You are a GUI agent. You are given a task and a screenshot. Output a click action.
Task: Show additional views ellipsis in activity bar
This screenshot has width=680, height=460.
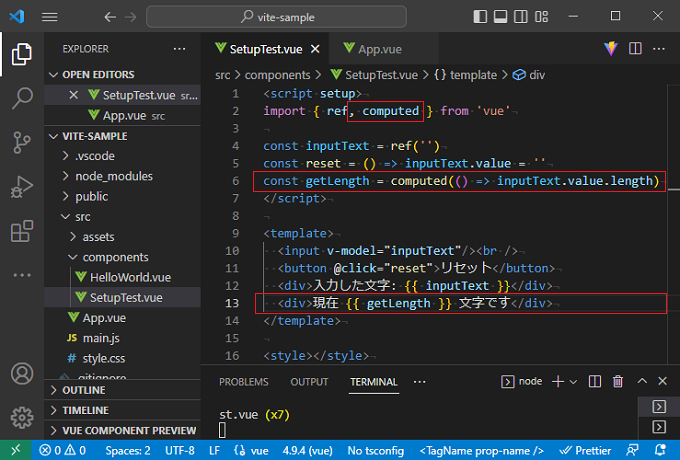22,275
